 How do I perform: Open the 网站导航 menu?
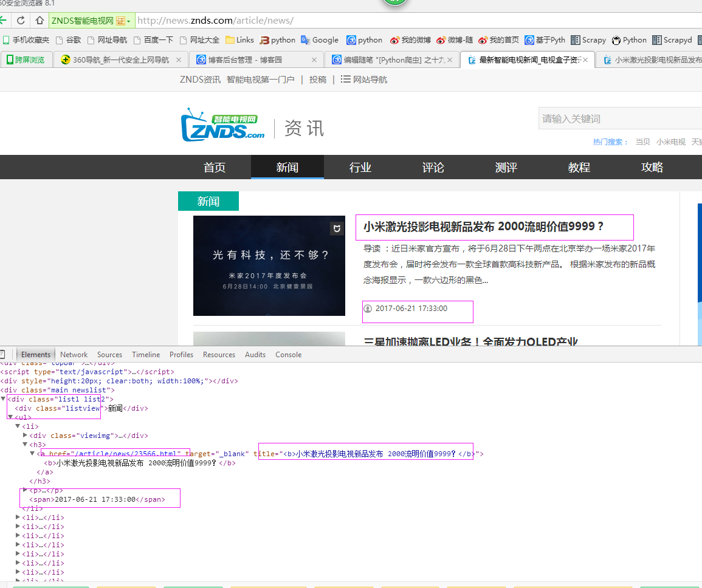(363, 80)
